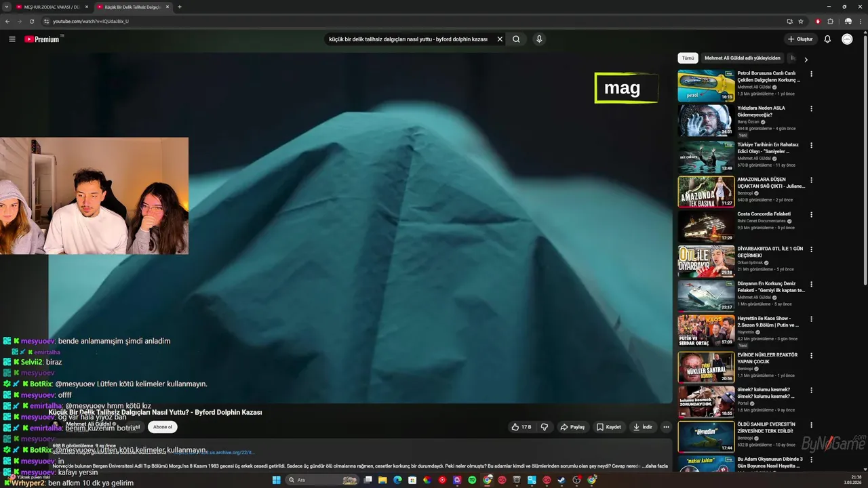
Task: Expand description via '...daha fazla'
Action: pyautogui.click(x=654, y=466)
